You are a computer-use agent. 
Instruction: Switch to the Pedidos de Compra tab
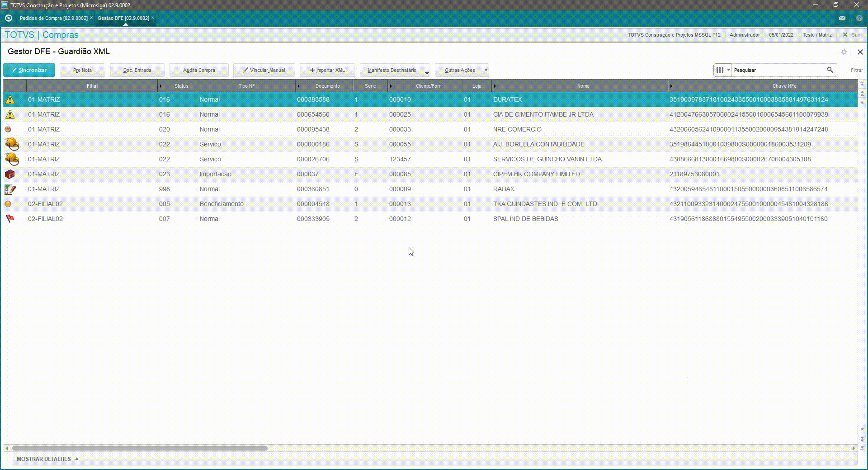click(54, 18)
